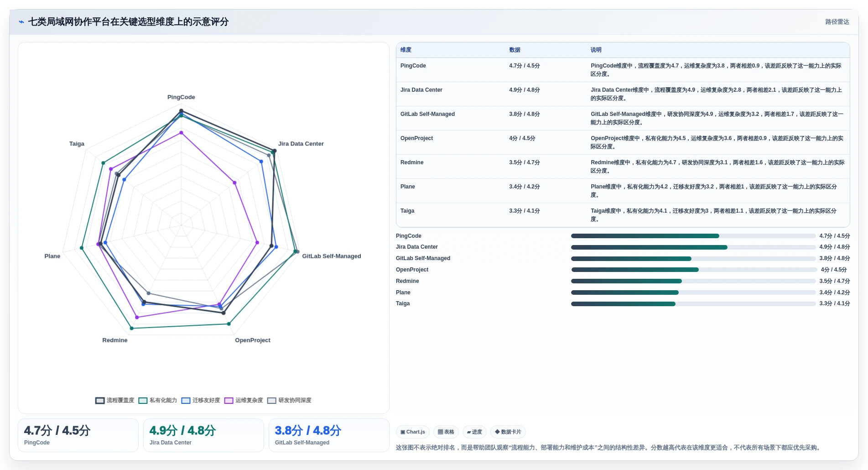
Task: Click the 数据 column header
Action: click(x=515, y=50)
